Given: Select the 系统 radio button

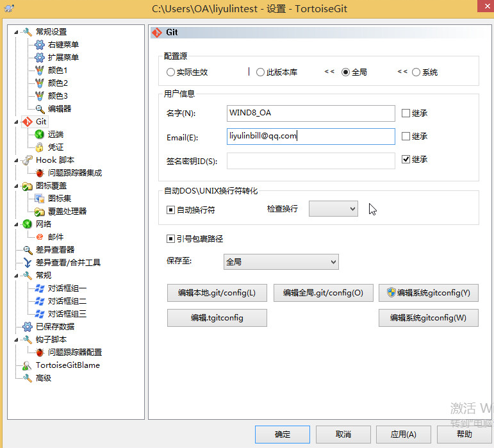Looking at the screenshot, I should coord(416,72).
